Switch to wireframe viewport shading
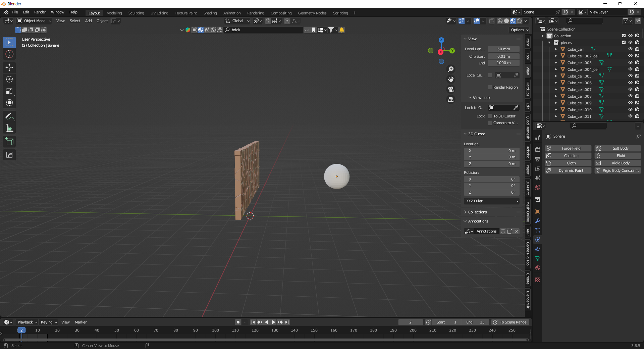This screenshot has height=349, width=644. 500,21
